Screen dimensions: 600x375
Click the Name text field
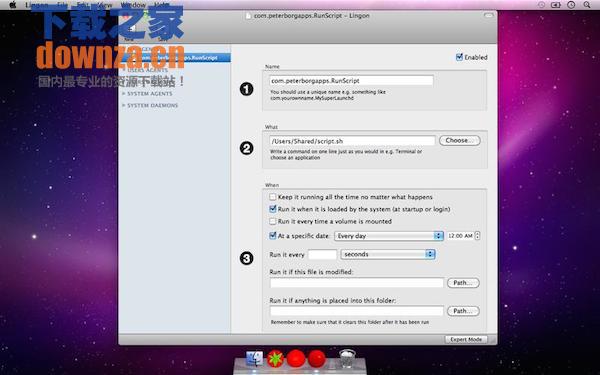coord(351,81)
